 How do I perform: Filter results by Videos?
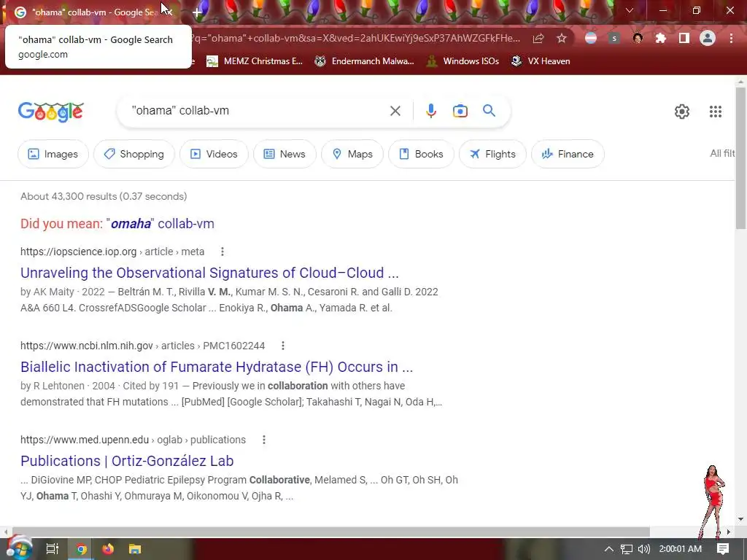point(214,154)
